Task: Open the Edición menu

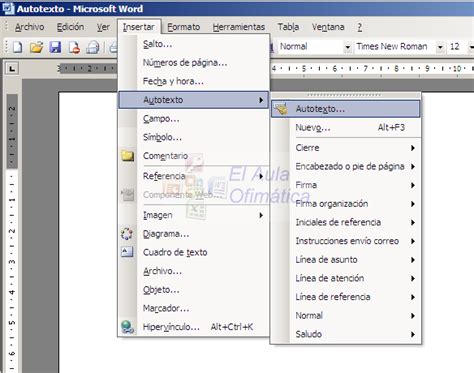Action: pyautogui.click(x=70, y=27)
